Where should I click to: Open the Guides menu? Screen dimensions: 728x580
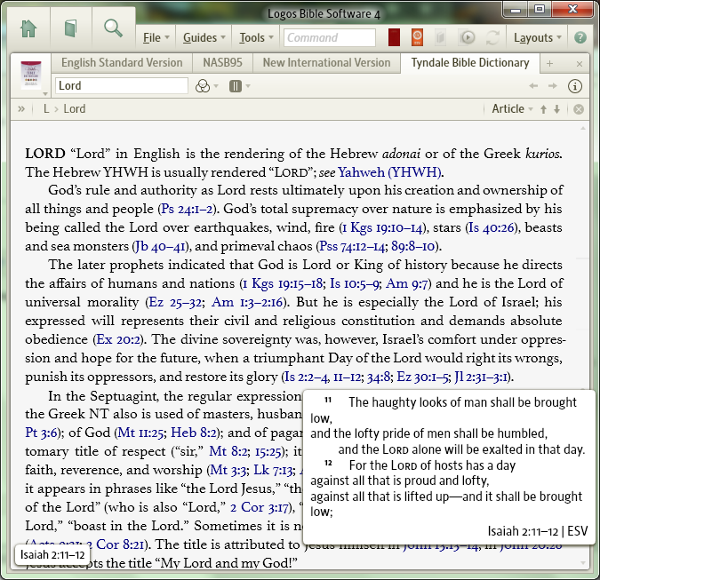(x=204, y=37)
